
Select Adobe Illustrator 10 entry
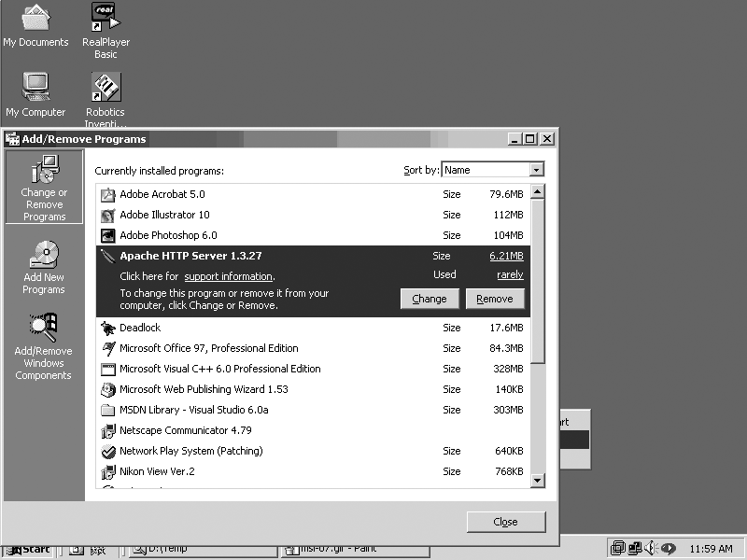pos(313,215)
